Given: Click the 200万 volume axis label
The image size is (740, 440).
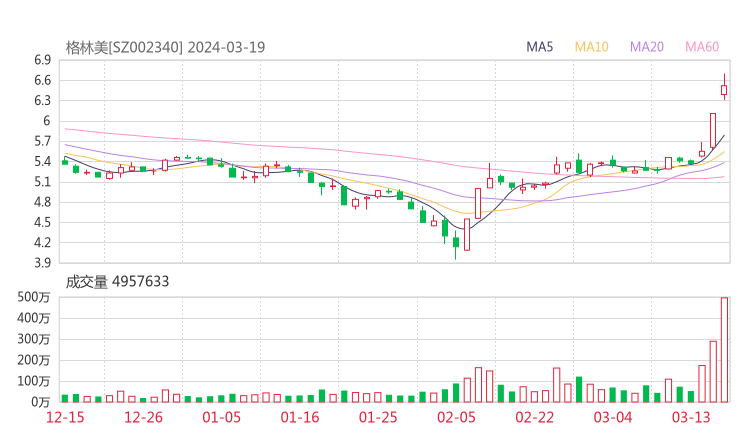Looking at the screenshot, I should [x=34, y=360].
